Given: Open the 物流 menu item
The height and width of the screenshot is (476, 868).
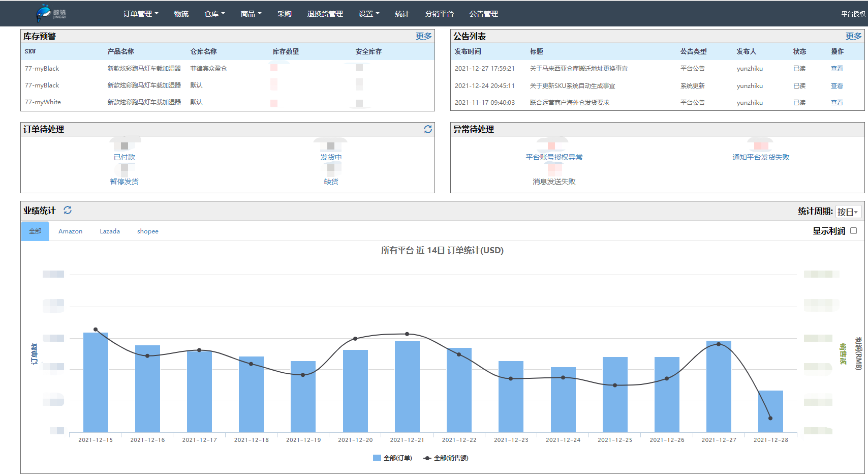Looking at the screenshot, I should (181, 14).
